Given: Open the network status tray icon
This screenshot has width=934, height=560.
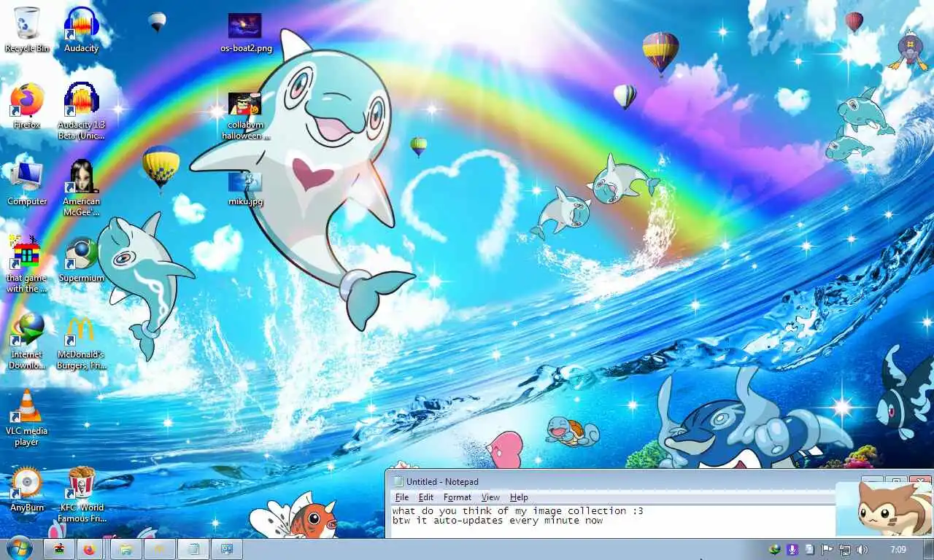Looking at the screenshot, I should (845, 550).
